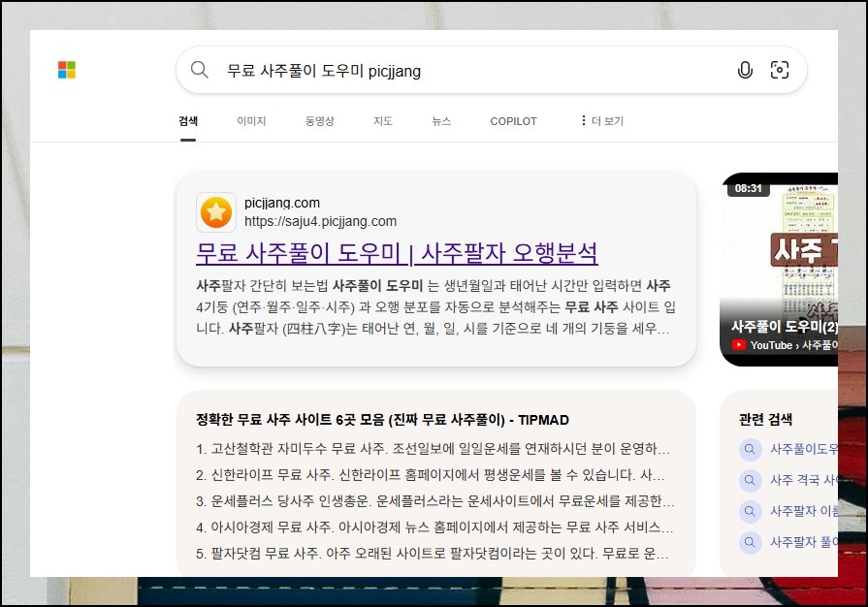The image size is (868, 607).
Task: Click the magnifier search icon in search box
Action: click(x=199, y=70)
